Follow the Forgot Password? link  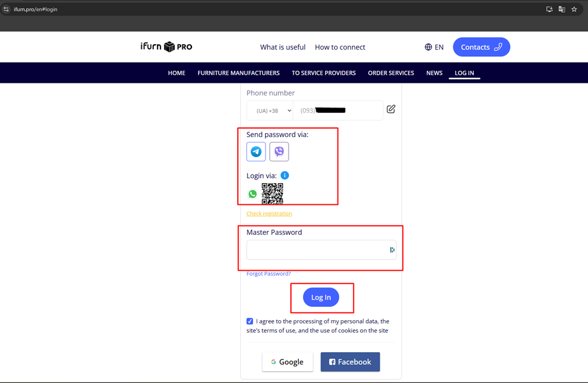pyautogui.click(x=269, y=274)
